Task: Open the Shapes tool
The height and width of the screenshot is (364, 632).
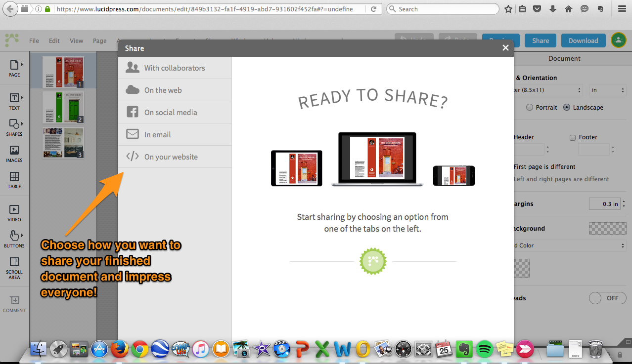Action: coord(14,126)
